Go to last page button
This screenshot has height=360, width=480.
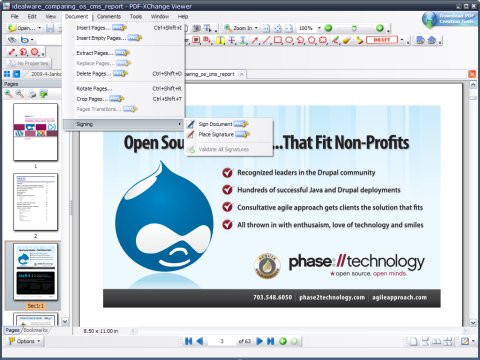[x=271, y=341]
